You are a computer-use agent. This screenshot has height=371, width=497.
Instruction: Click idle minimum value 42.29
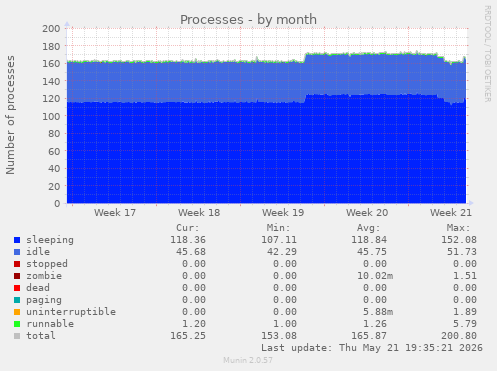point(282,252)
